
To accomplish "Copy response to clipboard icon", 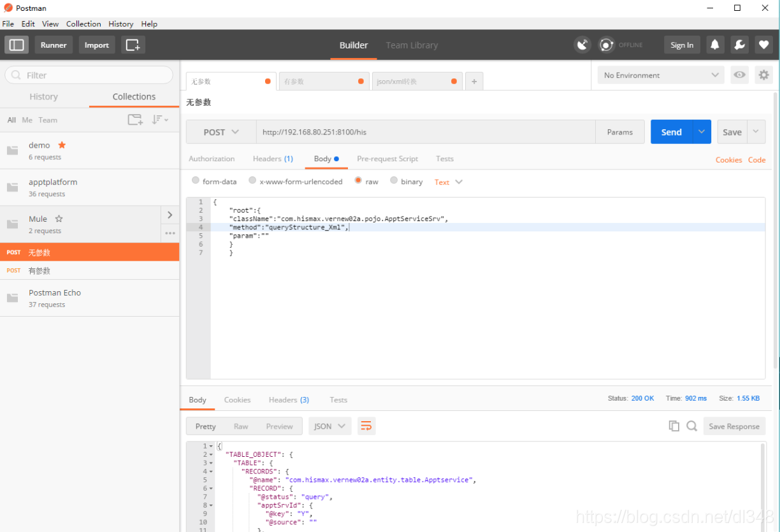I will [674, 426].
